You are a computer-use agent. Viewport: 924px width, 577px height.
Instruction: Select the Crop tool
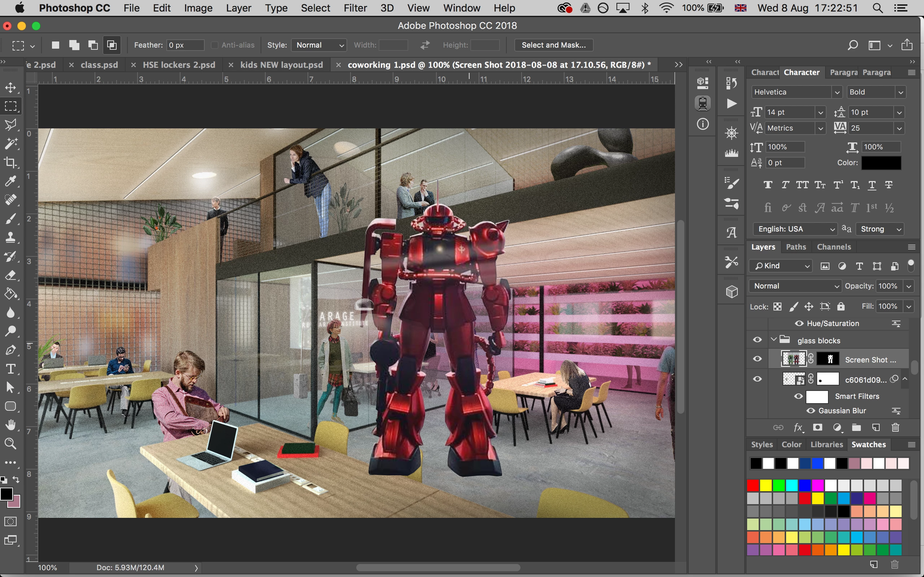[11, 162]
